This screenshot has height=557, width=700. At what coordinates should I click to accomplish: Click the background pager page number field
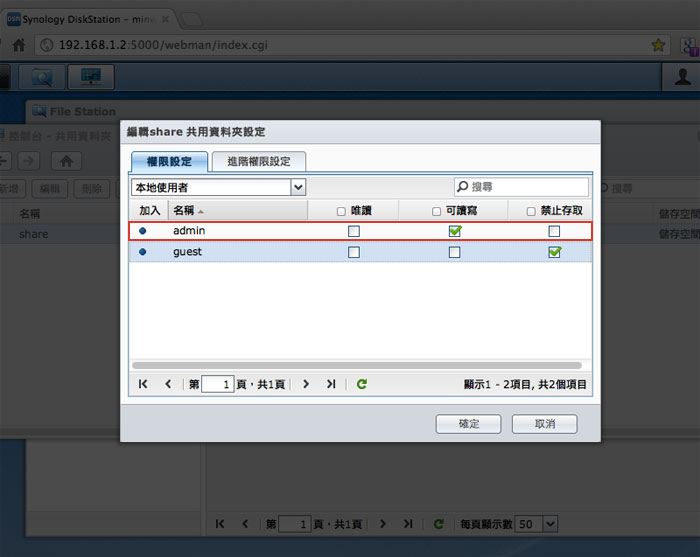pyautogui.click(x=295, y=524)
